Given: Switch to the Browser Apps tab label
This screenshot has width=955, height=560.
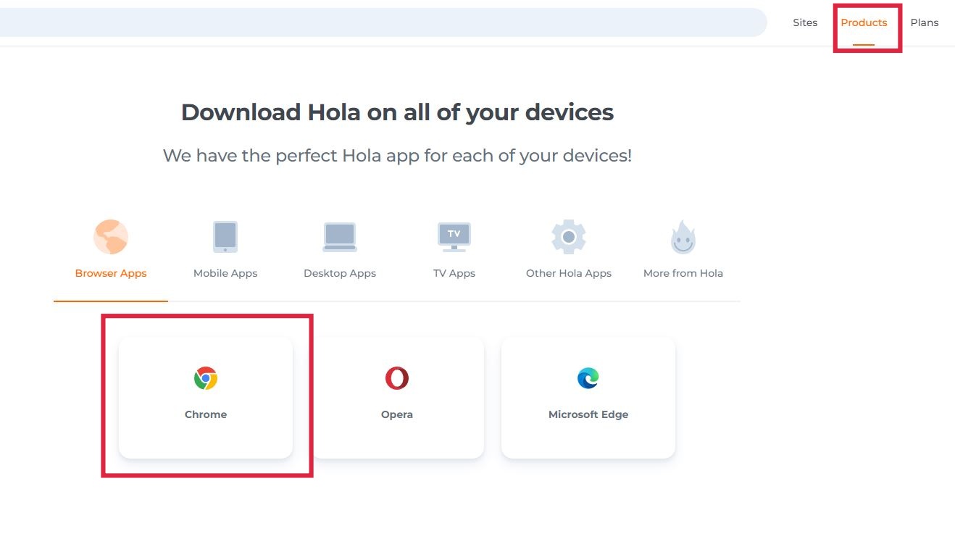Looking at the screenshot, I should 111,273.
